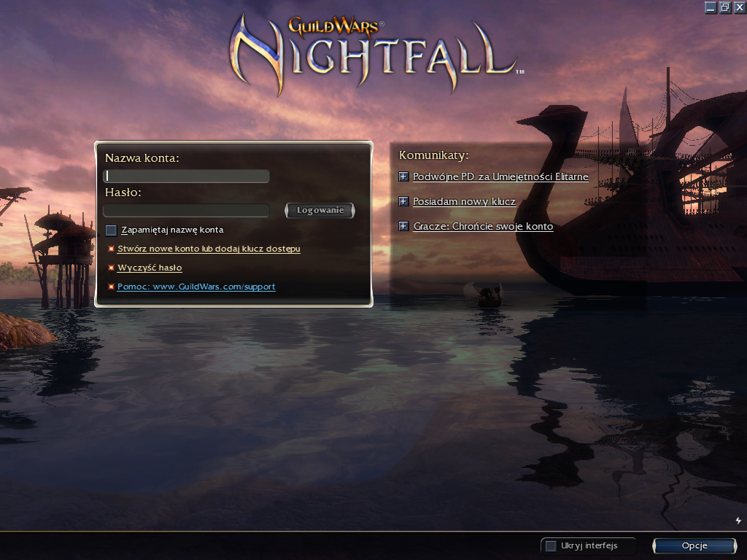
Task: Click the Nazwa konta: label
Action: [142, 158]
